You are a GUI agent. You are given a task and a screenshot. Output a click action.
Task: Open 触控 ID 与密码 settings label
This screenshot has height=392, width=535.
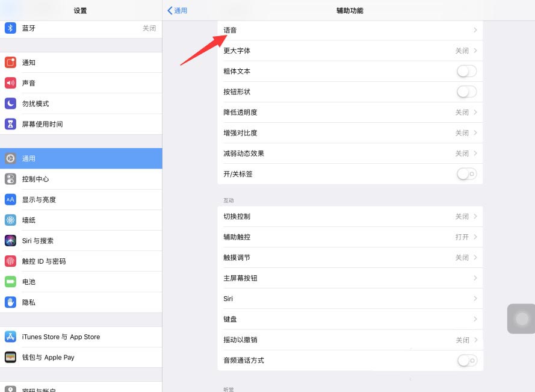tap(44, 261)
